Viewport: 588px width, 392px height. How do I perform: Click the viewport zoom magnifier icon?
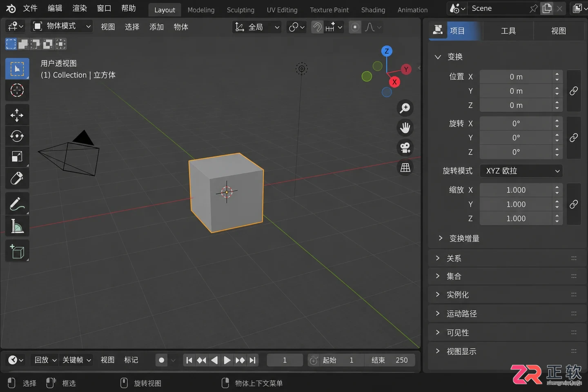[x=405, y=108]
